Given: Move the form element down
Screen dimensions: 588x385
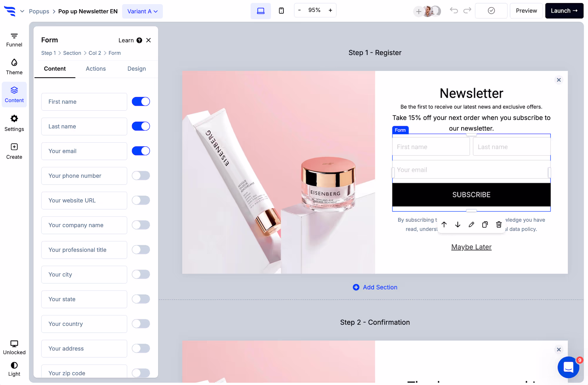Looking at the screenshot, I should coord(458,225).
